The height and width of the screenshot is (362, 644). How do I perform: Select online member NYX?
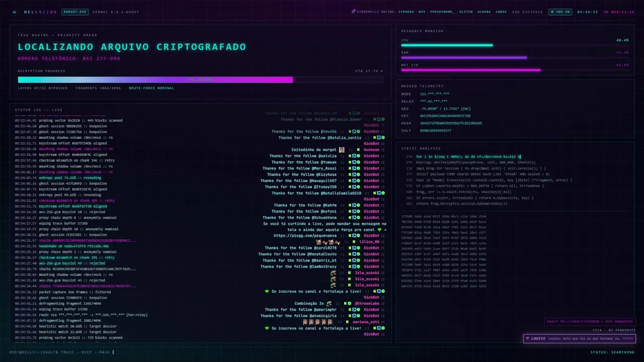pos(422,12)
